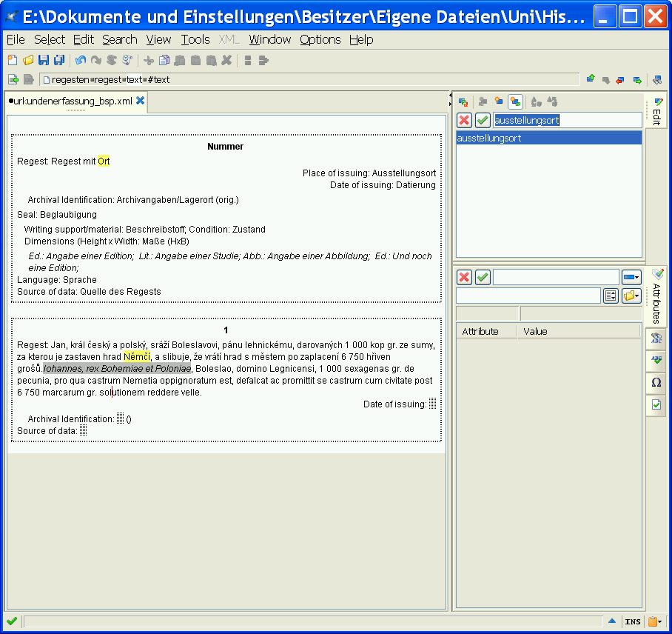Click the clipboard dropdown in status bar
This screenshot has height=634, width=672.
655,621
